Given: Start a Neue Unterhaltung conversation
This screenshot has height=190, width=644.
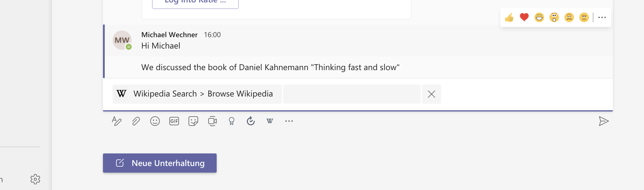Looking at the screenshot, I should coord(160,163).
